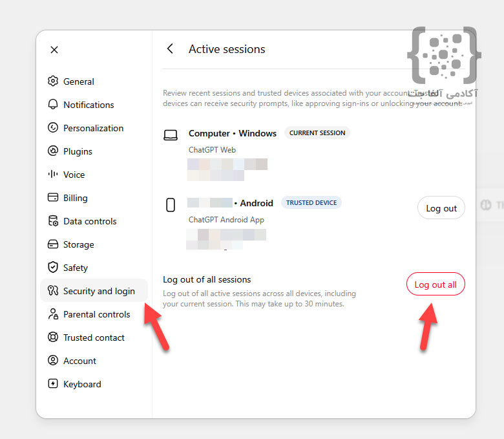Click the Data controls database icon

pyautogui.click(x=53, y=221)
